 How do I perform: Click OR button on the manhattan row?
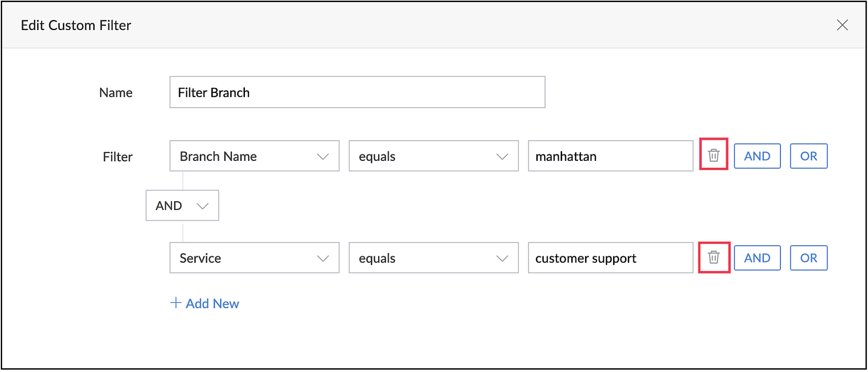[808, 156]
